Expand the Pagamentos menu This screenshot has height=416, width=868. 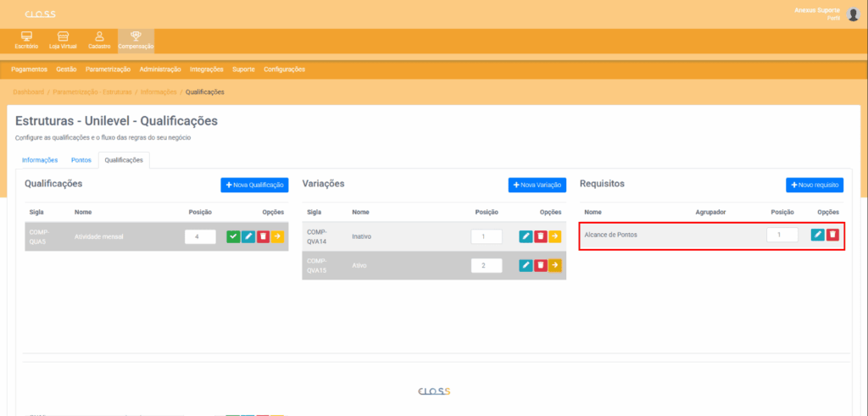click(30, 69)
